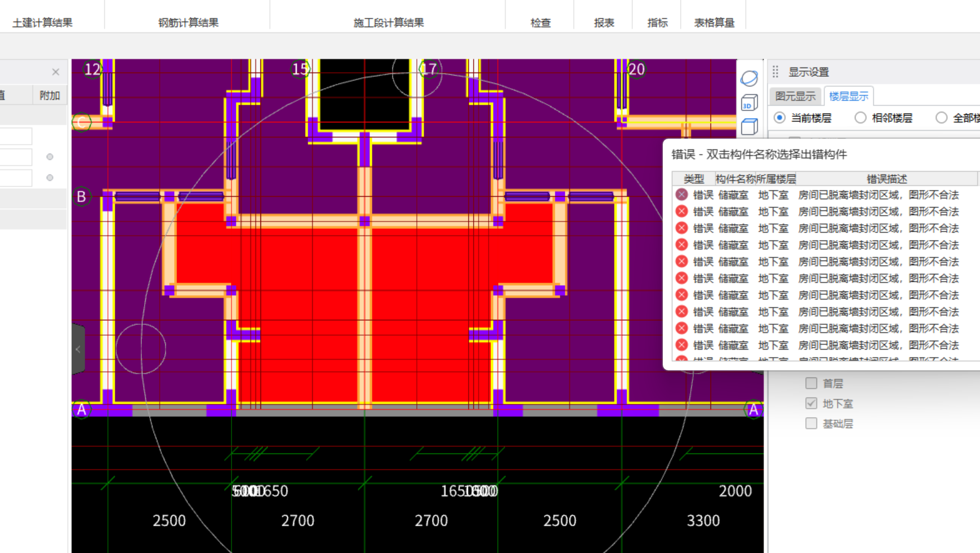Image resolution: width=980 pixels, height=553 pixels.
Task: Select the greyed error icon of highlighted row
Action: click(x=682, y=194)
